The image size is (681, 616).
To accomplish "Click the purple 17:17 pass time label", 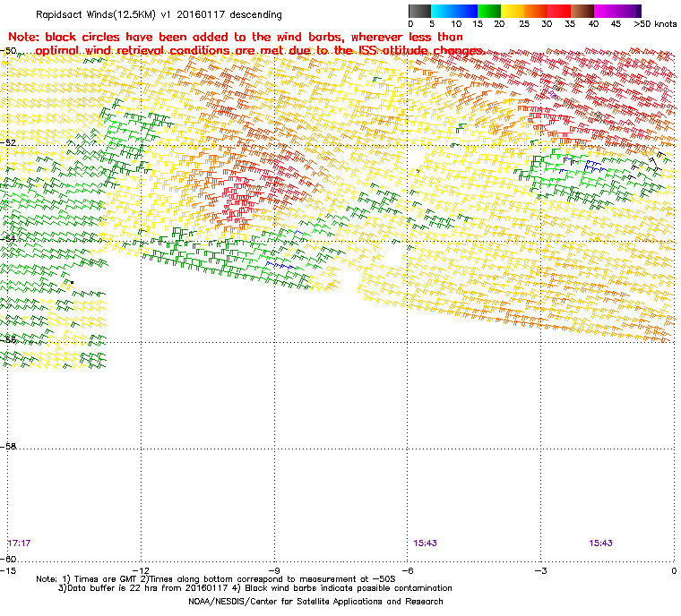I will [x=19, y=543].
